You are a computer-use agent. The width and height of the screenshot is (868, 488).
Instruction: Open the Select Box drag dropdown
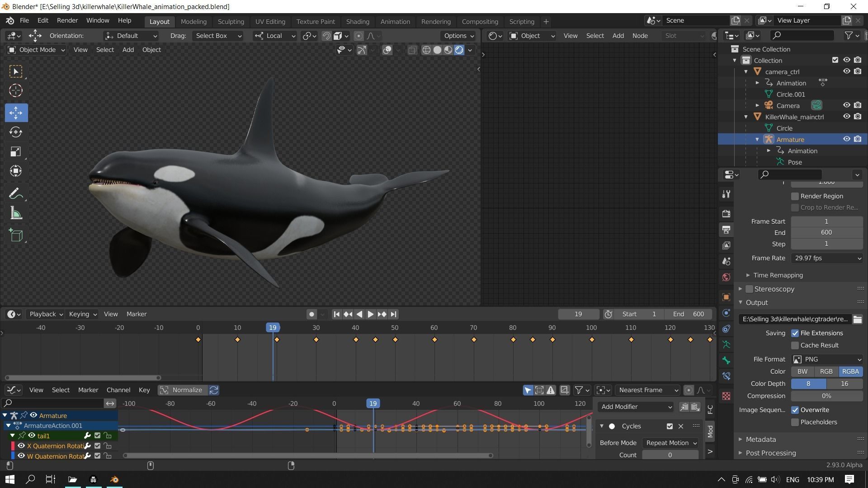218,36
